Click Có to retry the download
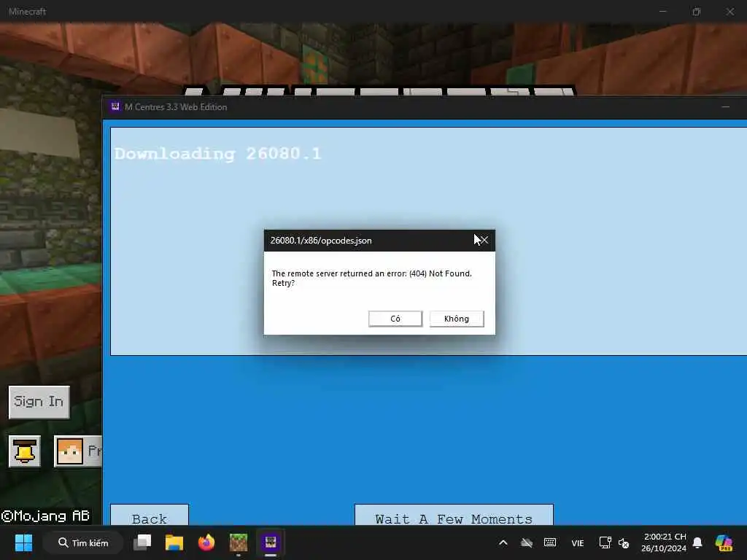The height and width of the screenshot is (560, 747). point(395,319)
